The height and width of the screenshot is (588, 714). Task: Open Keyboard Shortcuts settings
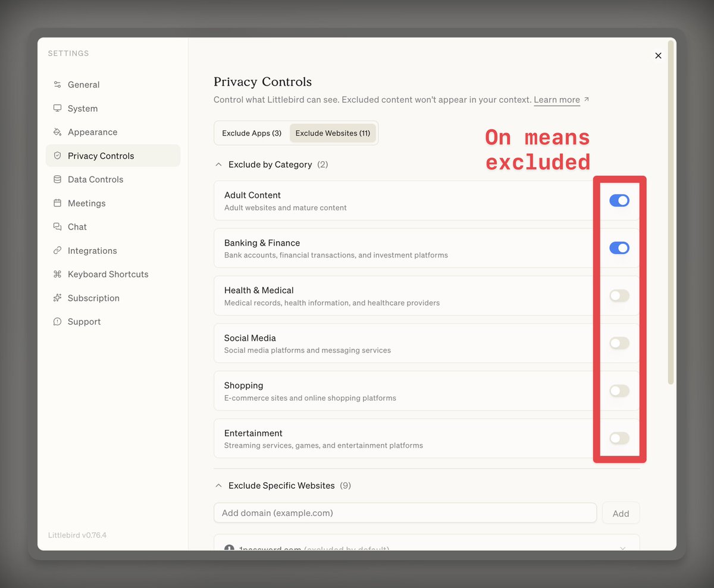113,274
